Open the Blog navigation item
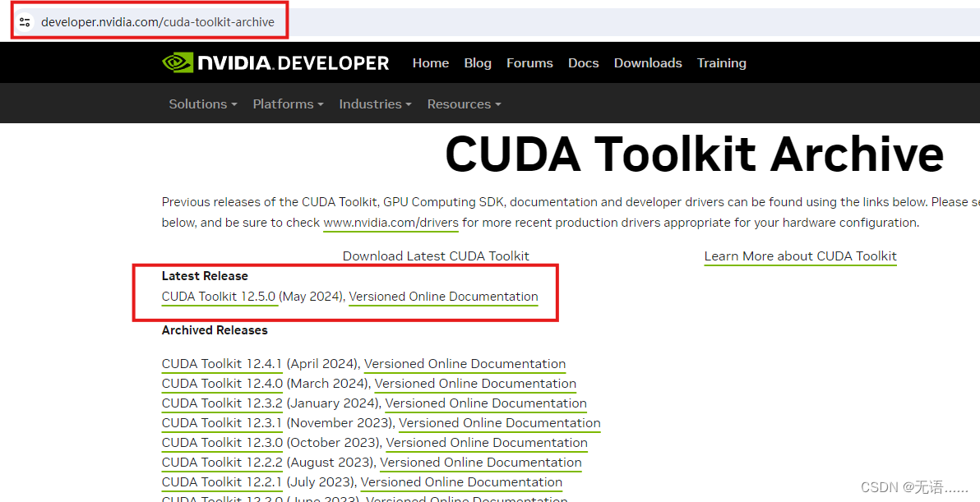This screenshot has width=980, height=502. pyautogui.click(x=478, y=62)
